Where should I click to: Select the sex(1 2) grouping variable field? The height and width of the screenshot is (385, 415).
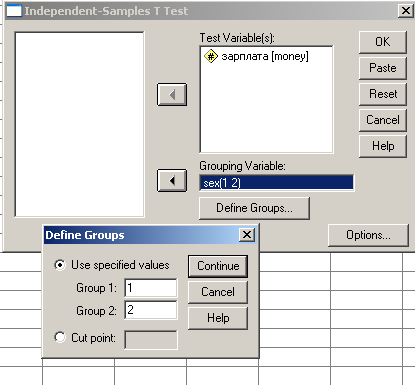(276, 183)
